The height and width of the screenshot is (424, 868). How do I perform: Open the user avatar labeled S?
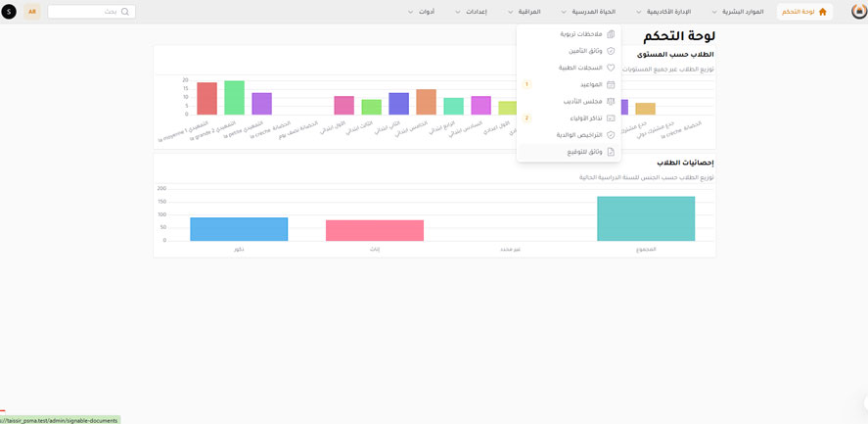pos(9,12)
